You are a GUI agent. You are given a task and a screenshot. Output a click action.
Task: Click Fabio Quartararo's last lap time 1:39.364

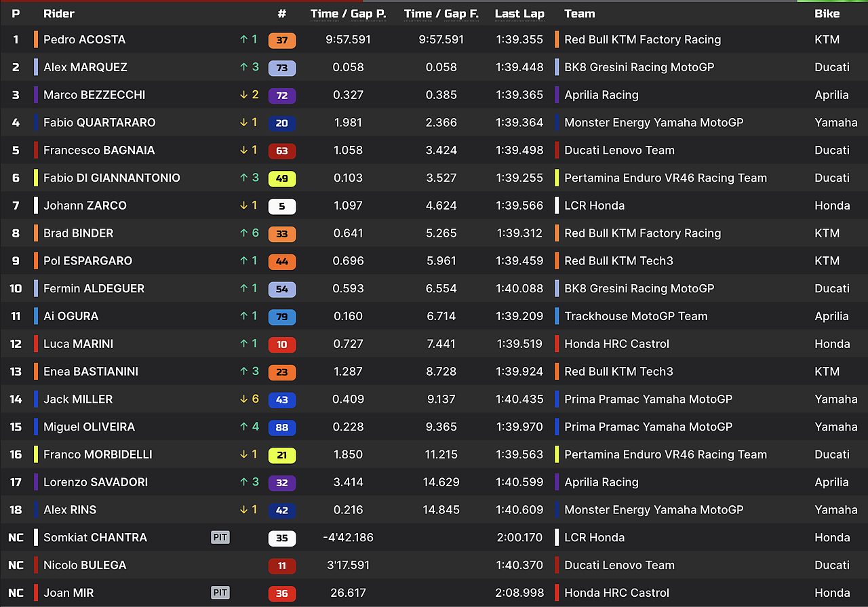[519, 123]
